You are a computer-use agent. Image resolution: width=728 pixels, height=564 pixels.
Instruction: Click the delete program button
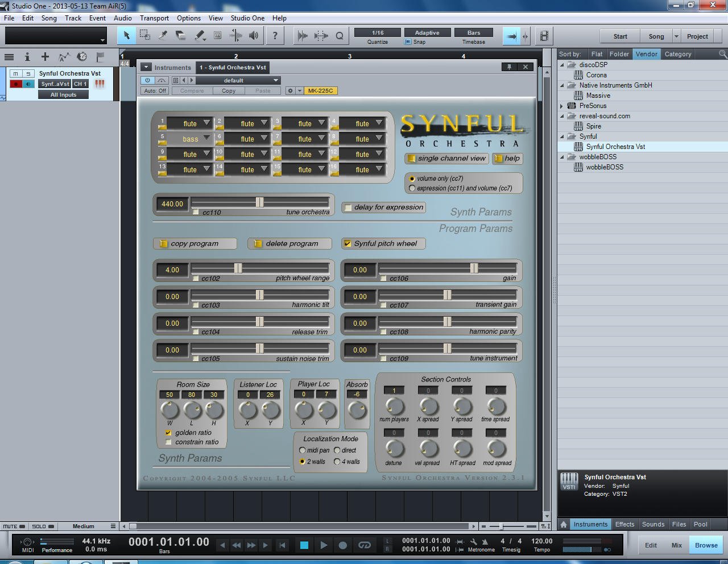coord(289,243)
